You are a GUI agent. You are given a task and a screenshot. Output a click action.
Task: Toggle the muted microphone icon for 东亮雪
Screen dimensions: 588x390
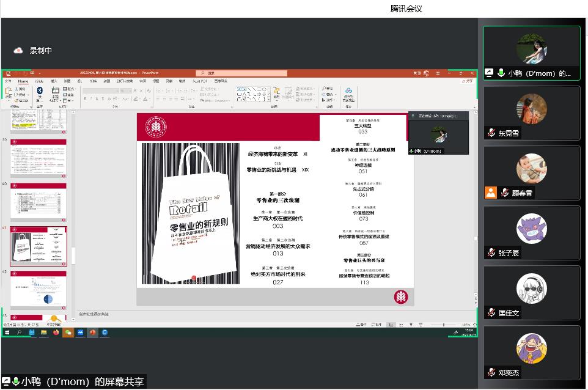pyautogui.click(x=491, y=133)
